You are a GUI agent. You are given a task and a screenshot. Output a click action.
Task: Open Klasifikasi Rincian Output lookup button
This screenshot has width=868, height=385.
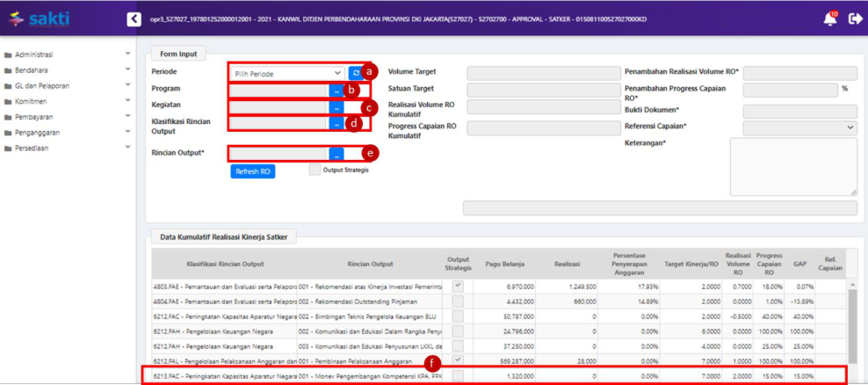pos(336,124)
